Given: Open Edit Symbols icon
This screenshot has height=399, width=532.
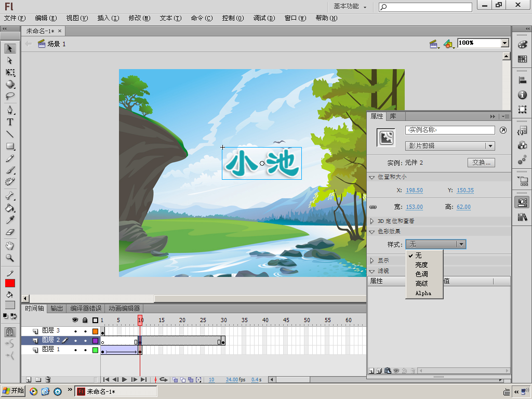Looking at the screenshot, I should [x=448, y=44].
